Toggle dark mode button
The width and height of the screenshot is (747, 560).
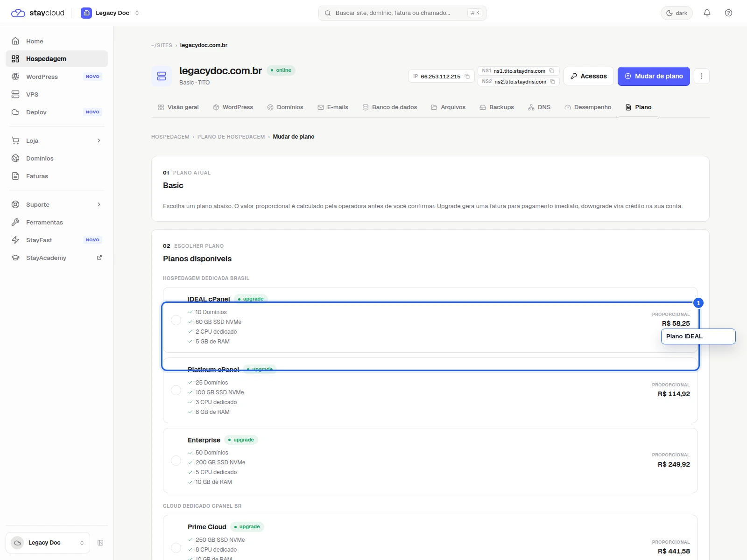tap(677, 13)
